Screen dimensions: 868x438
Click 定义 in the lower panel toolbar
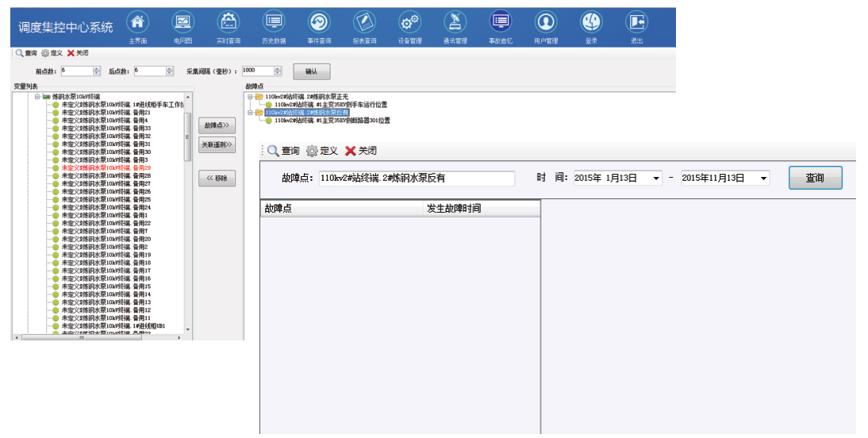click(x=321, y=151)
